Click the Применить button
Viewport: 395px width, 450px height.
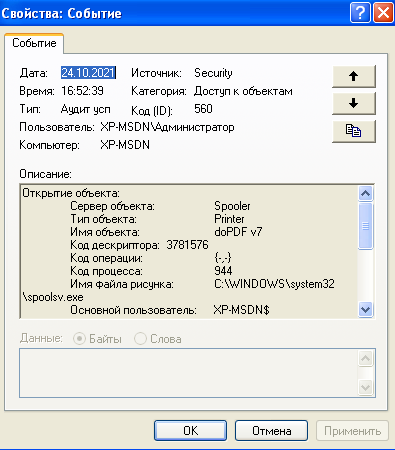pyautogui.click(x=352, y=431)
